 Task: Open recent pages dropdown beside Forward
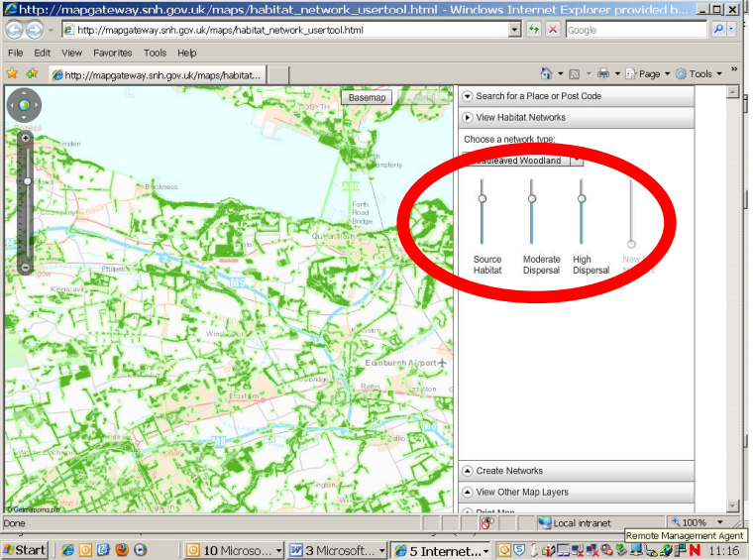click(x=51, y=31)
